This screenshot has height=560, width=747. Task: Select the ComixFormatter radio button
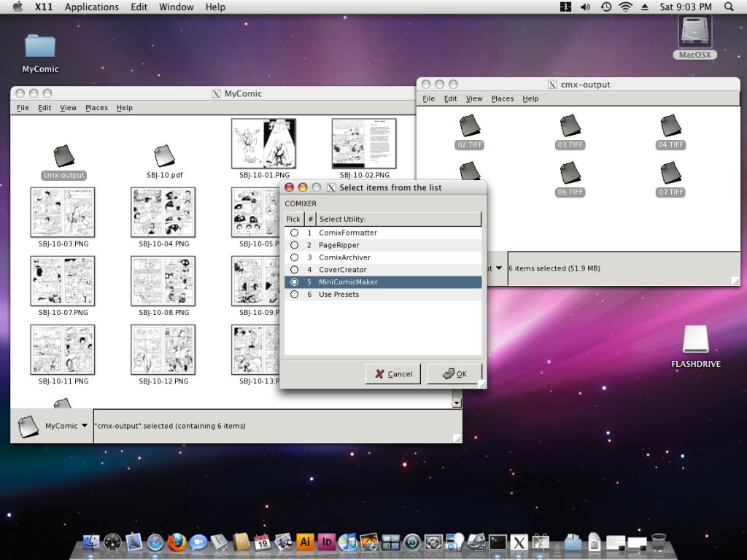tap(295, 233)
